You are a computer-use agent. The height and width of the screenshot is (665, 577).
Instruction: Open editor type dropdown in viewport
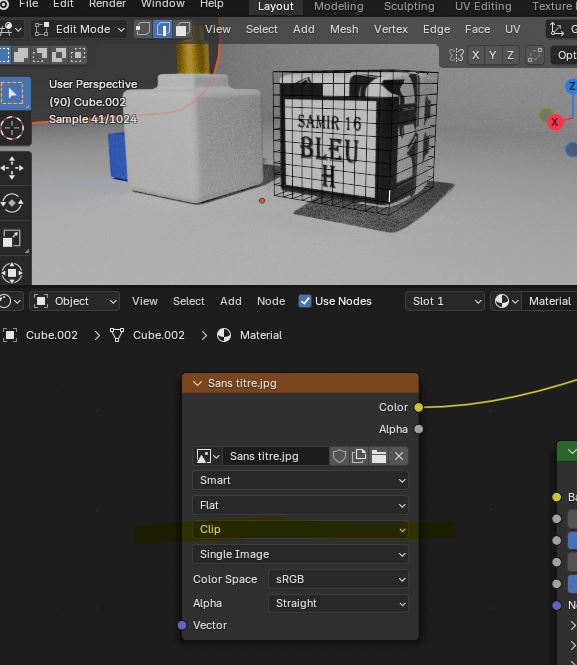coord(11,29)
